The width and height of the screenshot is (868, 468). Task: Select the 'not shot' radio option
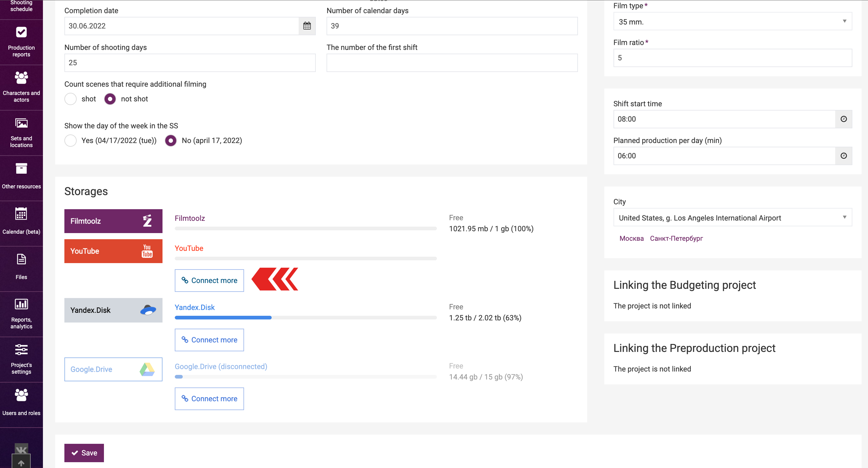(110, 99)
